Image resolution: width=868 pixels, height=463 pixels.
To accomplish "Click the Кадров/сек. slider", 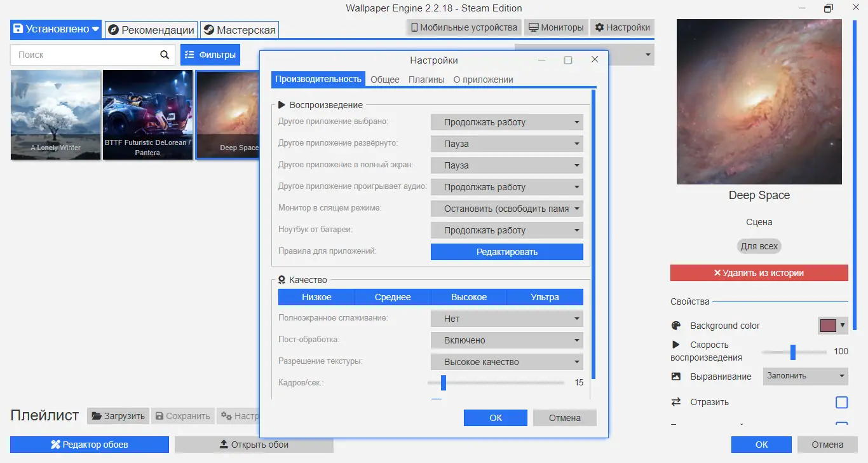I will (496, 382).
